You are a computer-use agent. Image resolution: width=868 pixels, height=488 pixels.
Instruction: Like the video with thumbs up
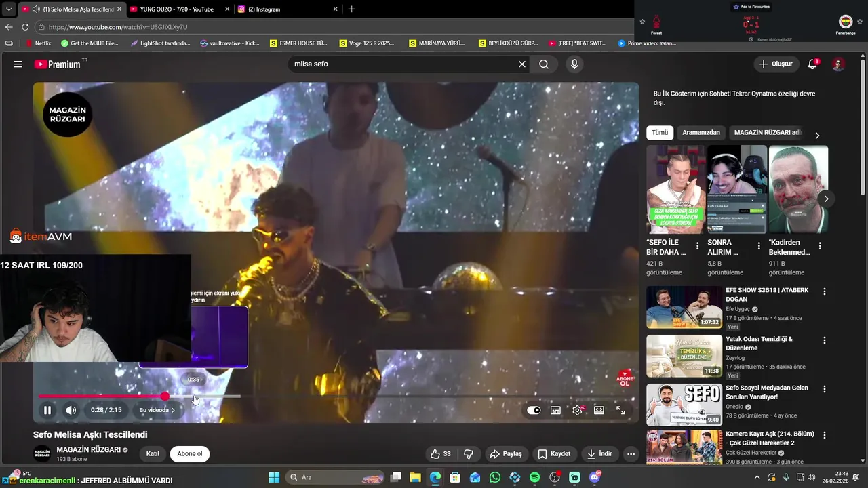(441, 453)
